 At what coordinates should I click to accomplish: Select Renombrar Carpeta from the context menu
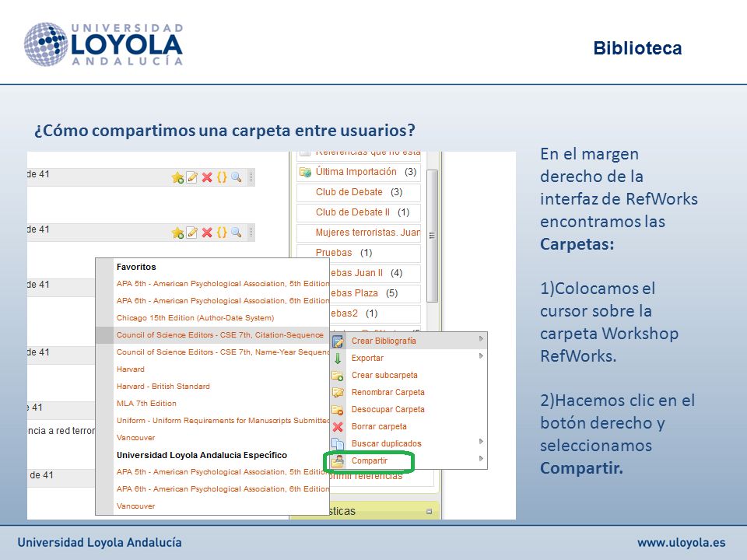(409, 392)
